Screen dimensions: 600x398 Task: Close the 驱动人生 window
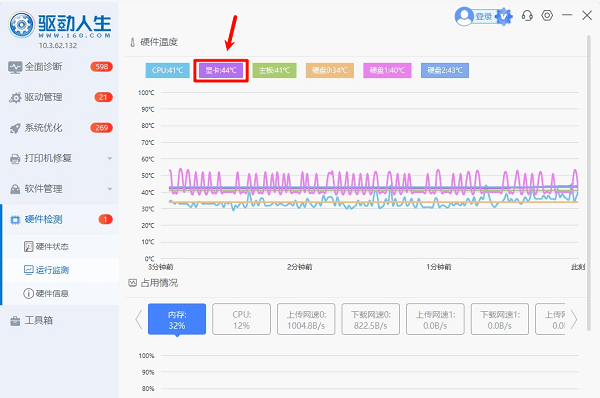(587, 15)
